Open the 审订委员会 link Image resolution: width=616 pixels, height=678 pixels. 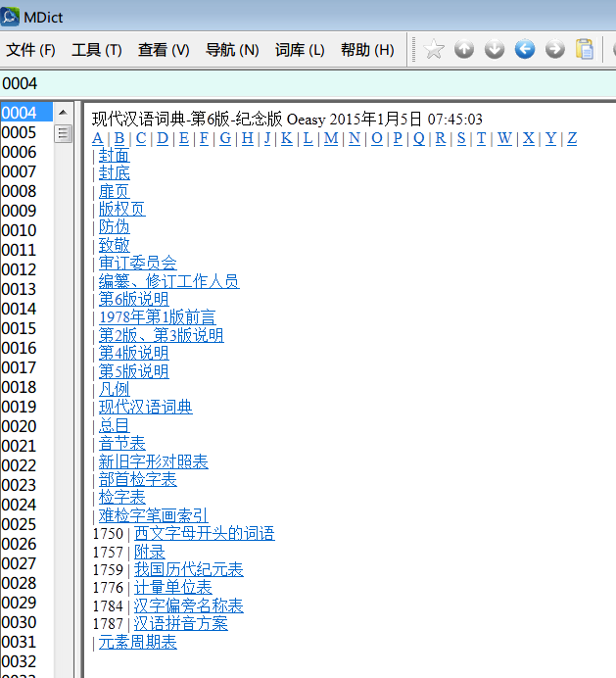tap(138, 264)
